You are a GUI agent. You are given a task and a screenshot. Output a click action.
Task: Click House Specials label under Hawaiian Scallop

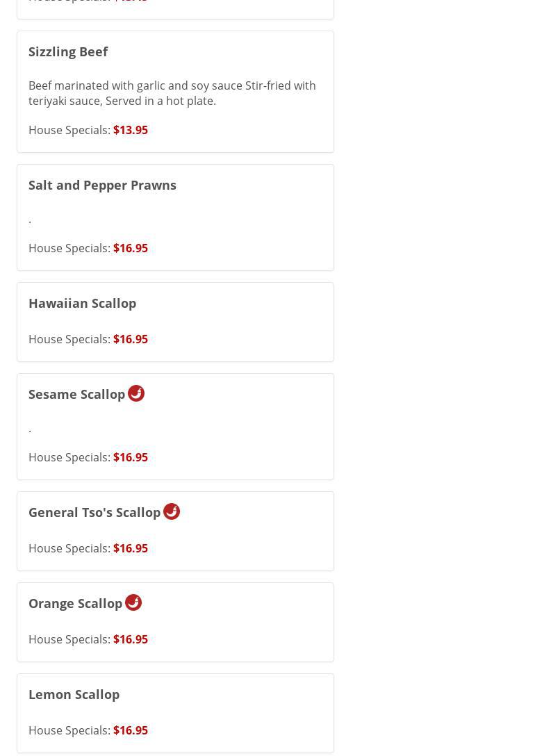click(x=69, y=339)
